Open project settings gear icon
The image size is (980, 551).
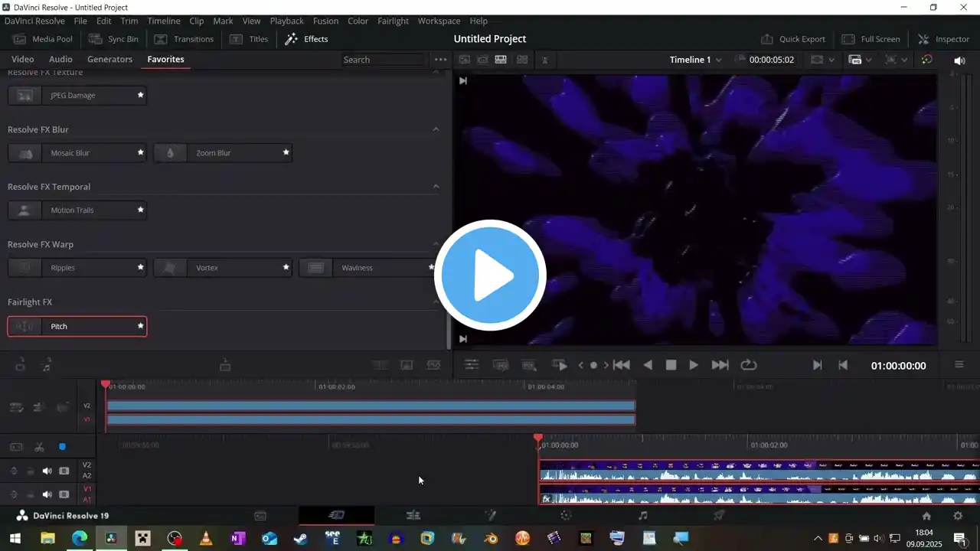957,516
